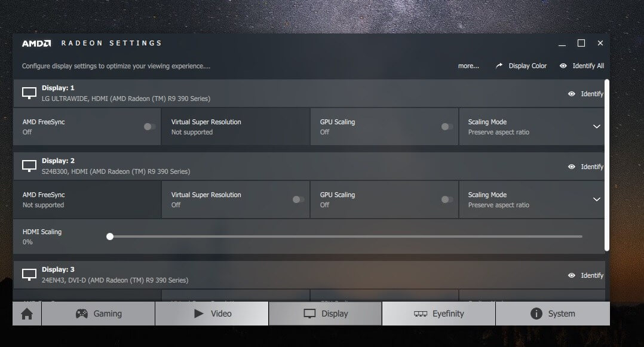Click the 'LG ULTRAWIDE, HDMI' description text

tap(125, 99)
